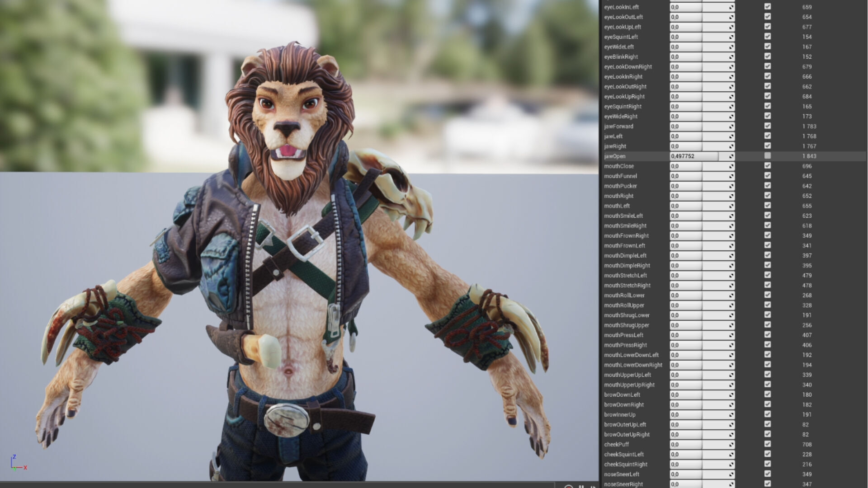Click the spin arrow icon for cheekPuff
Viewport: 868px width, 488px height.
click(731, 445)
